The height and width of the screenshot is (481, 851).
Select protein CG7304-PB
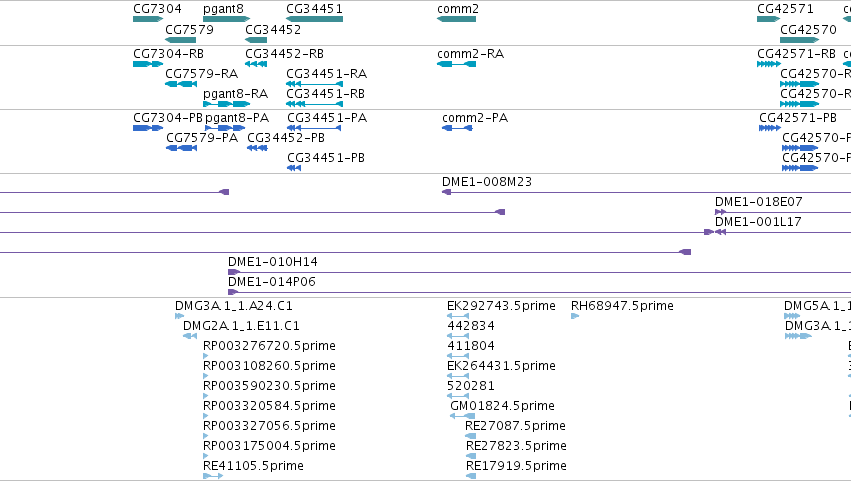[x=168, y=118]
